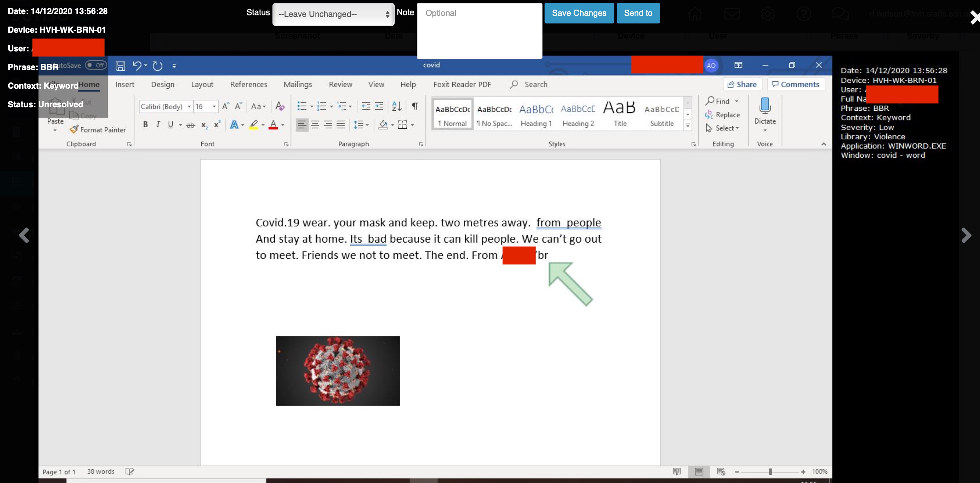This screenshot has height=483, width=980.
Task: Apply Subscript formatting
Action: (x=204, y=125)
